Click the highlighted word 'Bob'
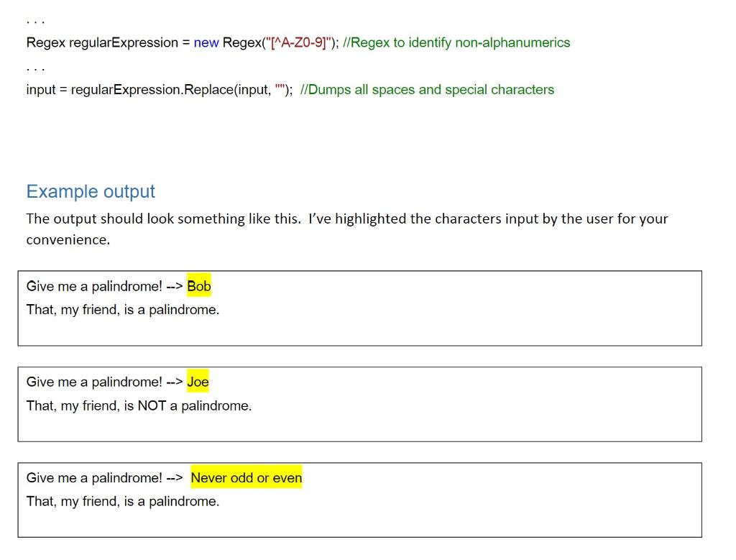This screenshot has width=736, height=560. click(199, 286)
